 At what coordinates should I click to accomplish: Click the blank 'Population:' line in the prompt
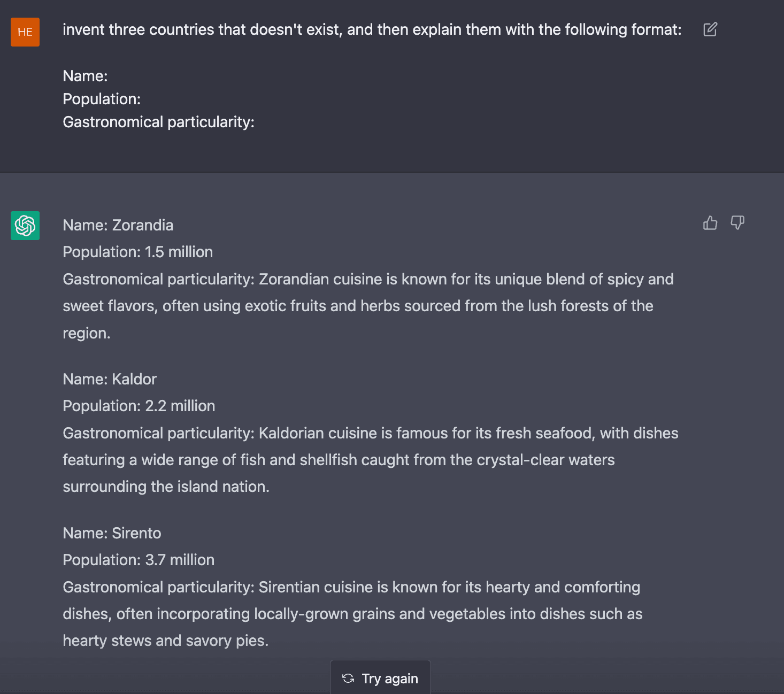102,99
